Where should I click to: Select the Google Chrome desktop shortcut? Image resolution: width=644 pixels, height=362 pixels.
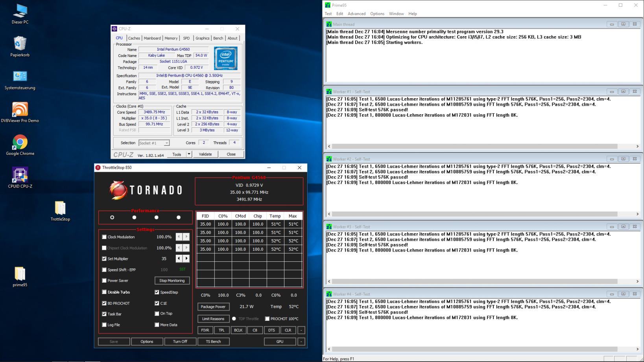[x=20, y=145]
